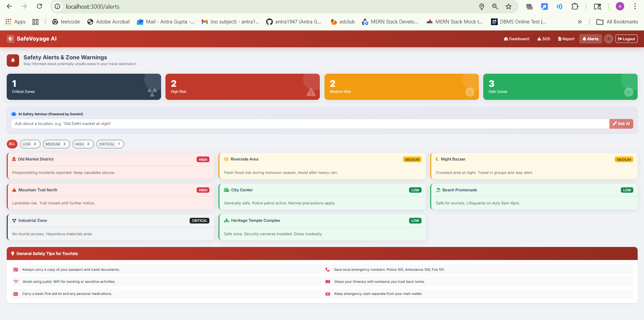Click the SafeVoyage AI shield logo icon

[x=11, y=39]
